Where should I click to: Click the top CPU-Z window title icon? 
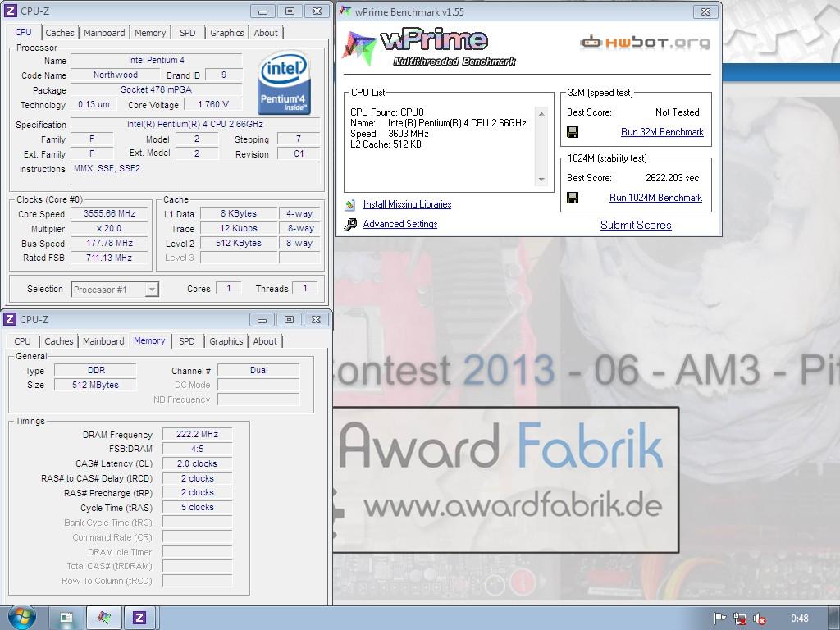coord(10,11)
